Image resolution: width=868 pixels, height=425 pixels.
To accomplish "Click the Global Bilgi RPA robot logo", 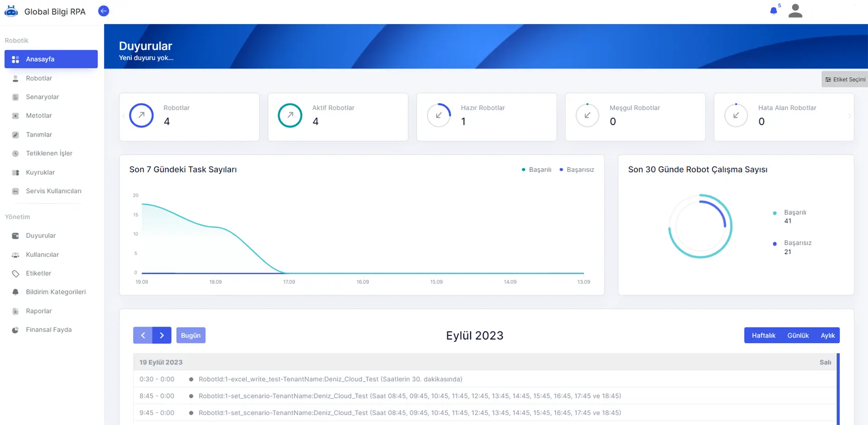I will [x=11, y=11].
